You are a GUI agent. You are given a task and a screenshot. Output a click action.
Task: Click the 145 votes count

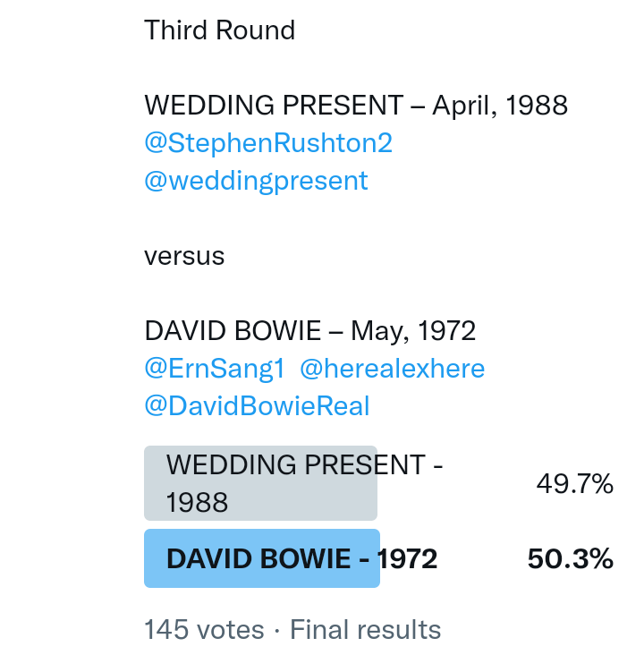pyautogui.click(x=204, y=630)
